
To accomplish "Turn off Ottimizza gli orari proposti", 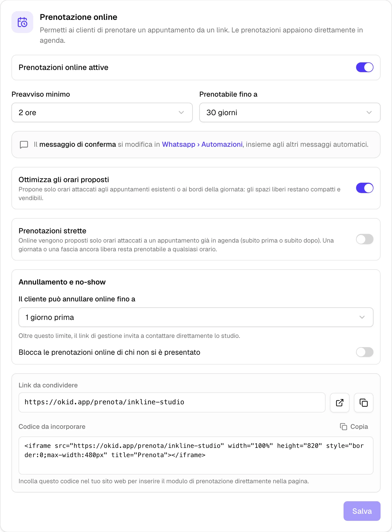I will coord(365,188).
